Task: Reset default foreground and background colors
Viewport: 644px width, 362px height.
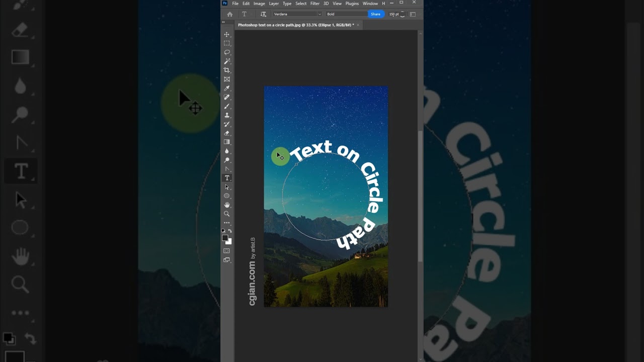Action: pos(223,231)
